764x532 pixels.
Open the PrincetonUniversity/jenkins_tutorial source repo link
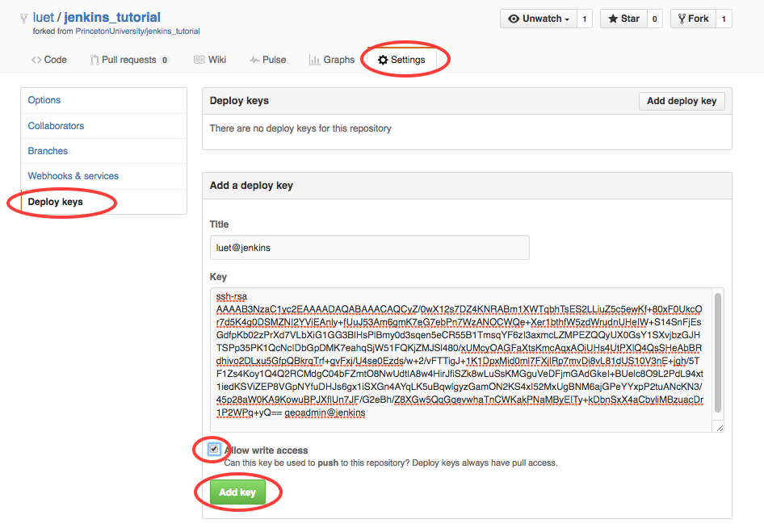tap(137, 31)
